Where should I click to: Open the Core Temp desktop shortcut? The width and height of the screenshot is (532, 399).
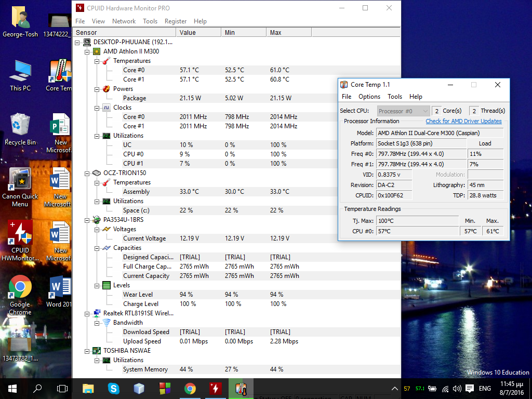pos(59,75)
